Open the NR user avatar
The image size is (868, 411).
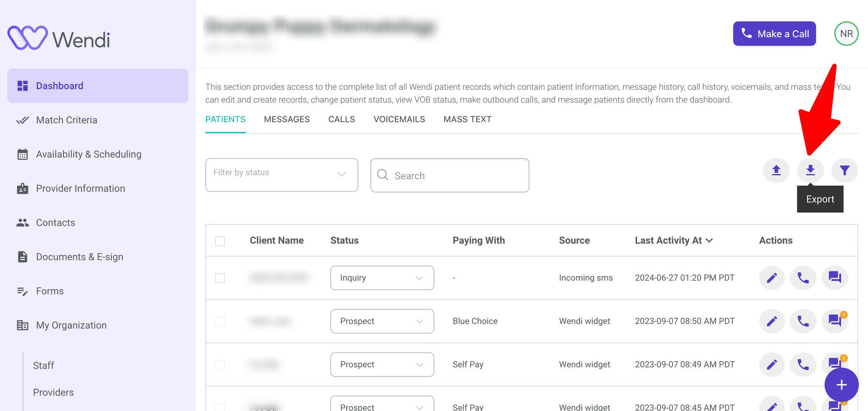846,34
